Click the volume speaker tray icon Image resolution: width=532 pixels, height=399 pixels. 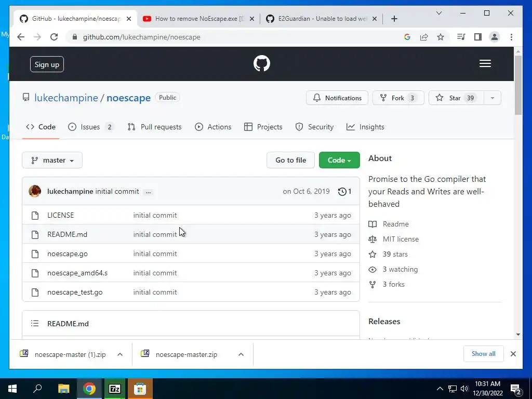pos(464,389)
